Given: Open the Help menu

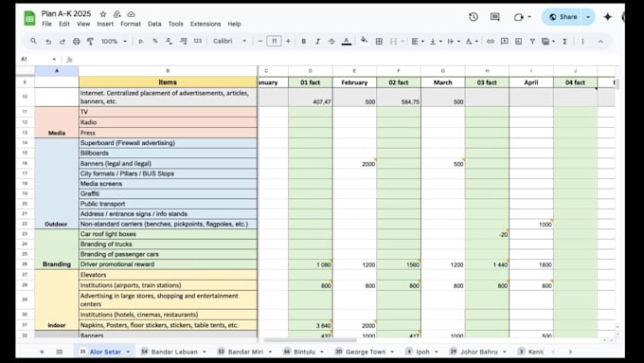Looking at the screenshot, I should 234,24.
